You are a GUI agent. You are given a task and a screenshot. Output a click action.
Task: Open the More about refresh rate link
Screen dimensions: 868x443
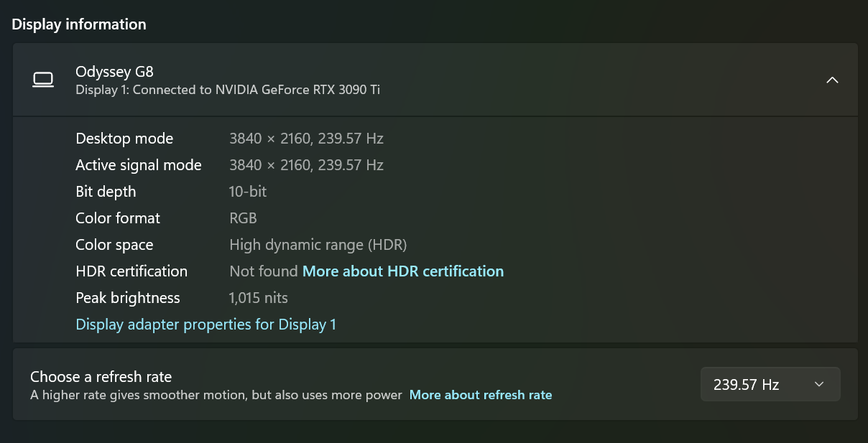click(x=480, y=395)
